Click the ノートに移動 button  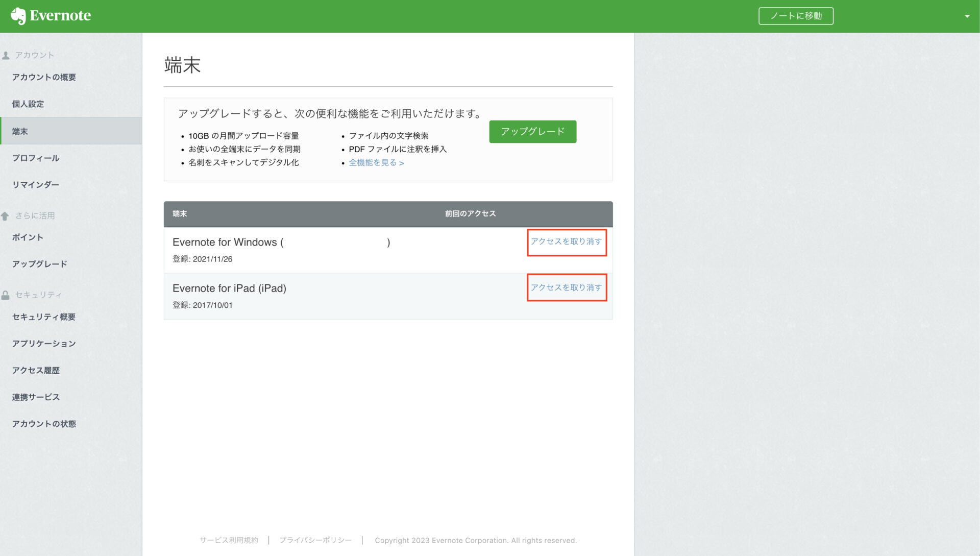point(796,16)
